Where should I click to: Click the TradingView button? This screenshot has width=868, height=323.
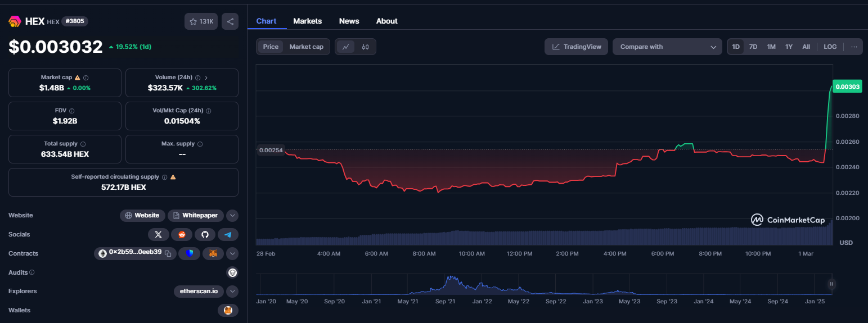point(577,47)
